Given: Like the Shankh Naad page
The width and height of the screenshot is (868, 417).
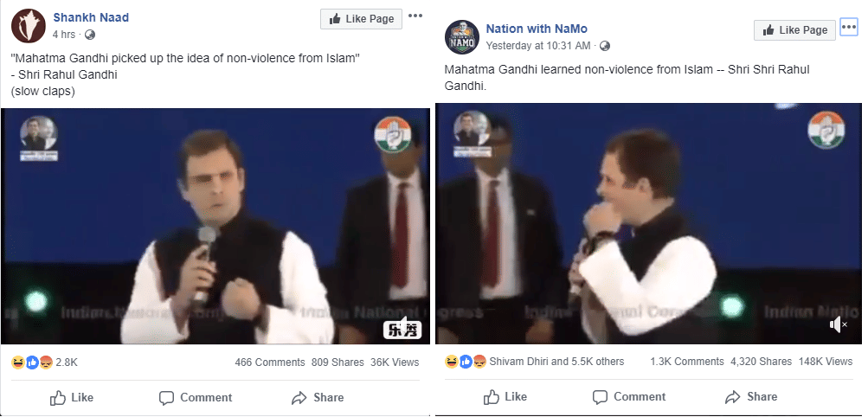Looking at the screenshot, I should click(361, 18).
